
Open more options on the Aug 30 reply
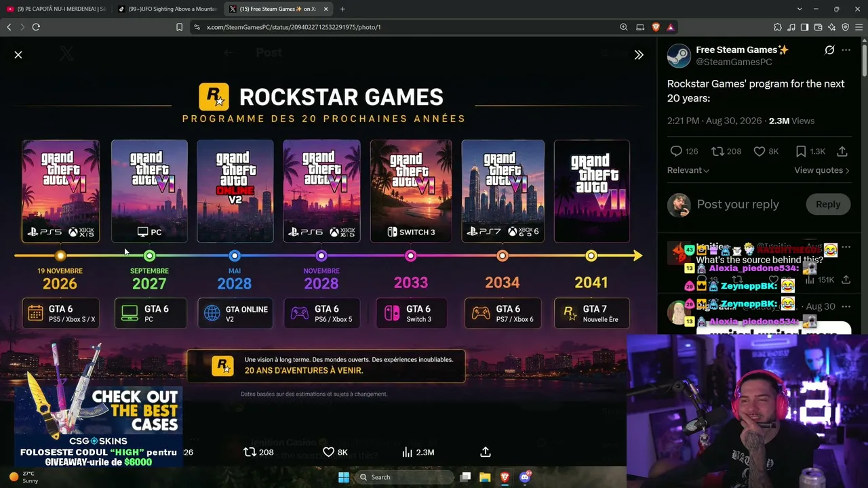(x=846, y=306)
